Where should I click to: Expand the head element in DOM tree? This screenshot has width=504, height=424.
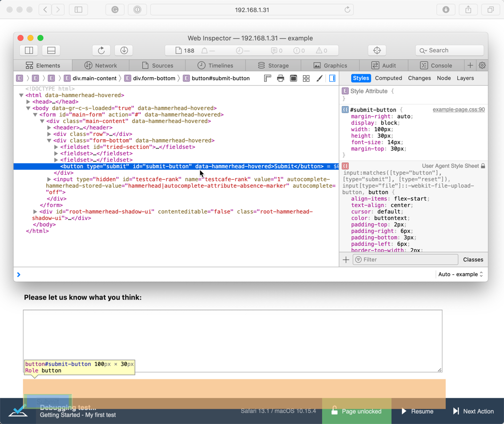coord(28,102)
